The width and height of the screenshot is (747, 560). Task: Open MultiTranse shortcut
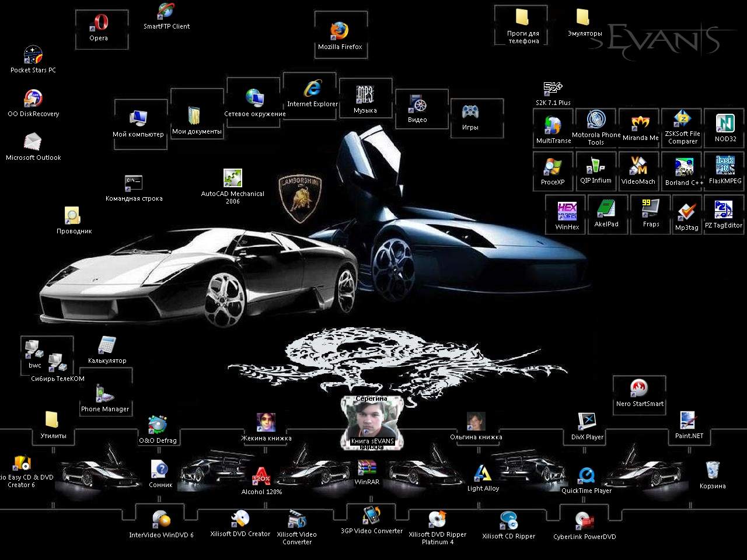(x=553, y=125)
